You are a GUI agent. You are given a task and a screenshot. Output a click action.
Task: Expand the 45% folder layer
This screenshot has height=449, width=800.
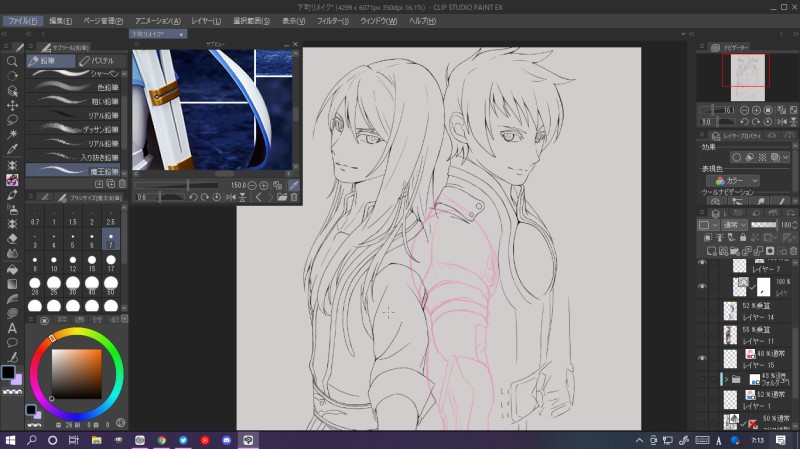point(728,380)
